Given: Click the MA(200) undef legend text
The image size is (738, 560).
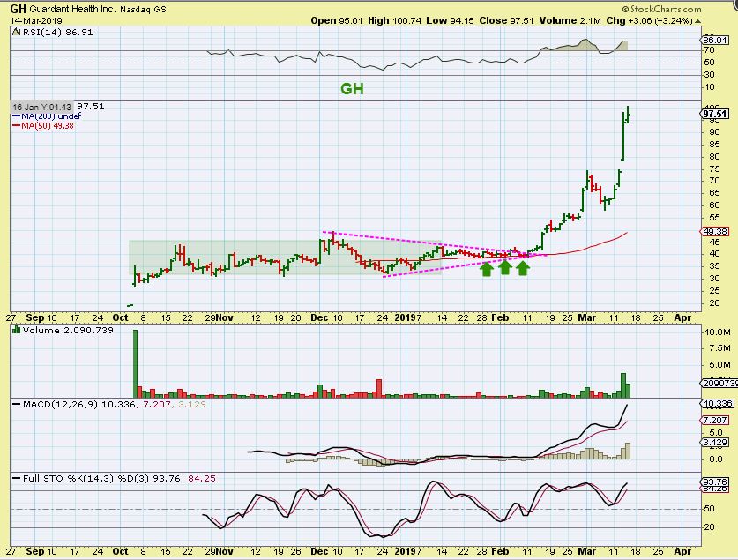Looking at the screenshot, I should [51, 116].
